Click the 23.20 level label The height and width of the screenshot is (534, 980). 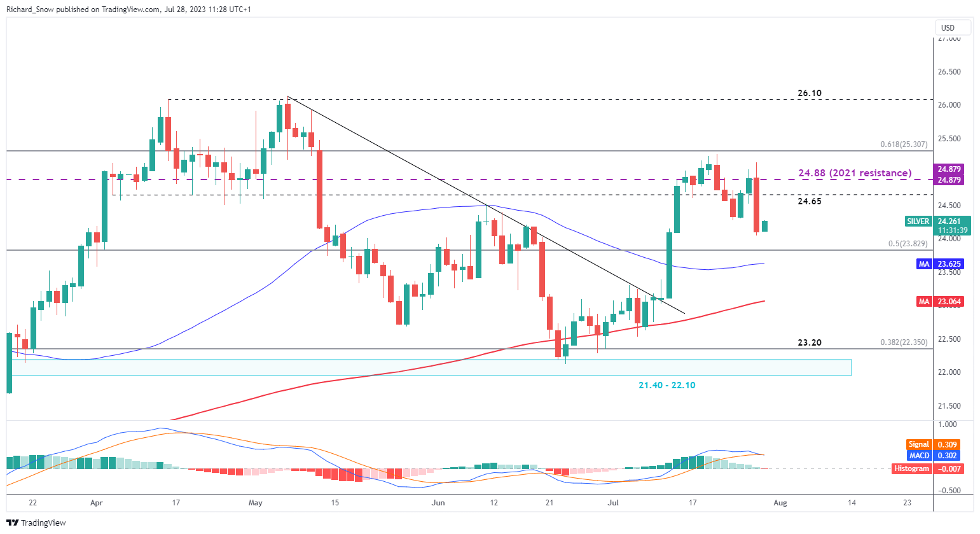tap(810, 342)
